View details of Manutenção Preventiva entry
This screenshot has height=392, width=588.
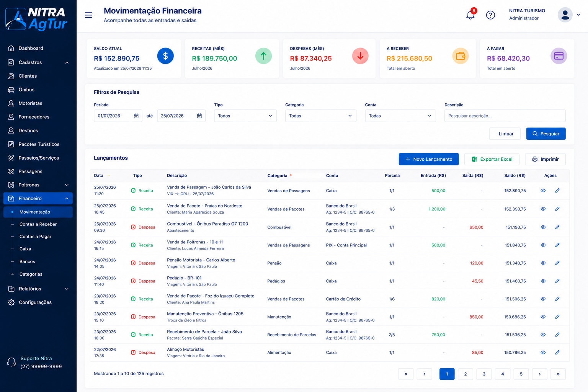coord(543,317)
